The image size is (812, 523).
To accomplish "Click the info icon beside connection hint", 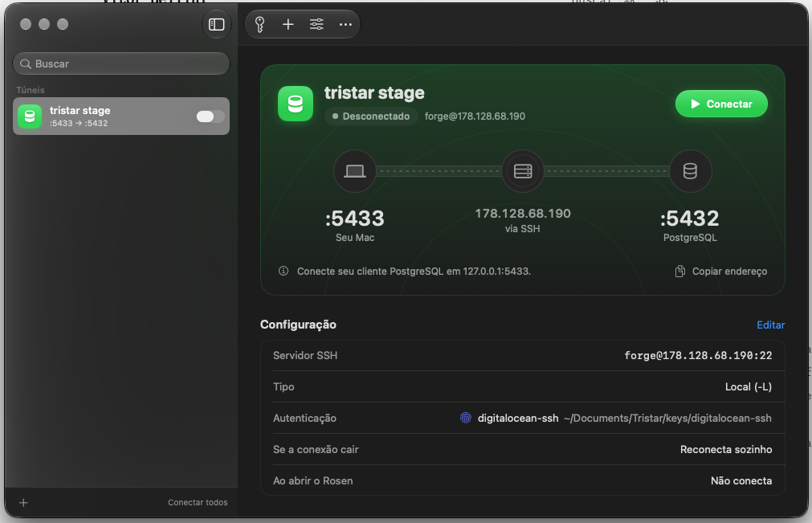I will point(284,271).
